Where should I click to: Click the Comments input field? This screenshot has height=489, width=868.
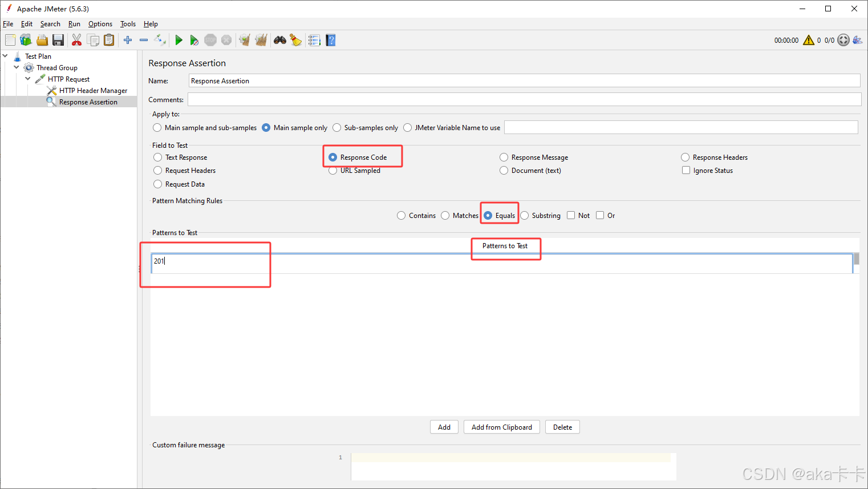pyautogui.click(x=524, y=100)
